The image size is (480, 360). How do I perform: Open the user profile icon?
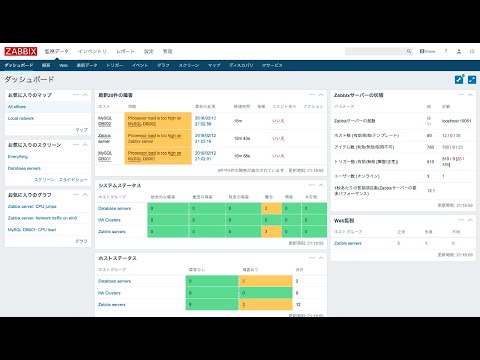point(459,51)
